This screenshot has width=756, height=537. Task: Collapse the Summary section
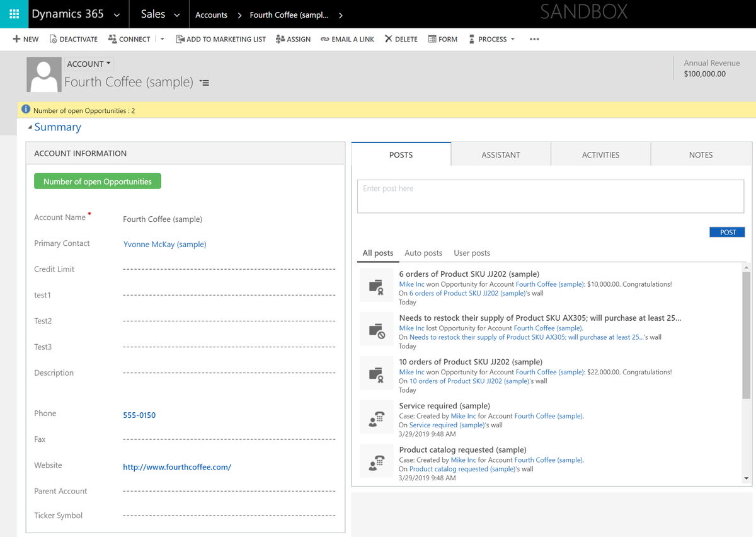coord(30,127)
